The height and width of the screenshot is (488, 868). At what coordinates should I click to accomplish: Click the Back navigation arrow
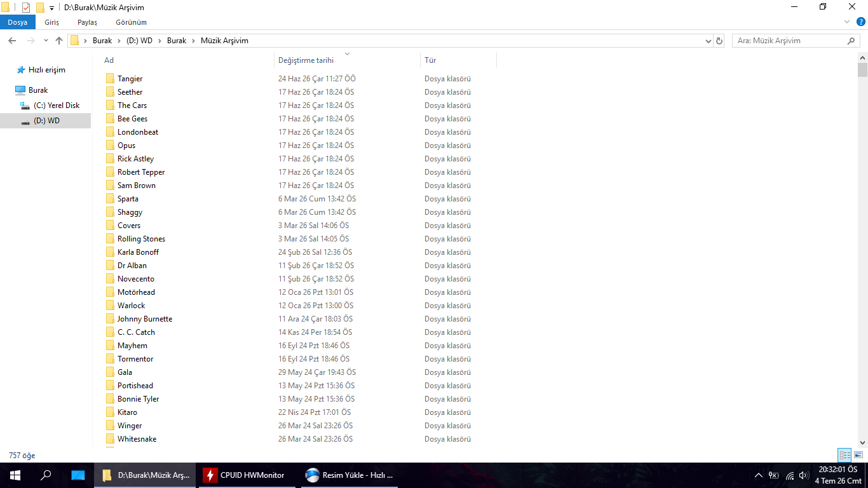12,41
